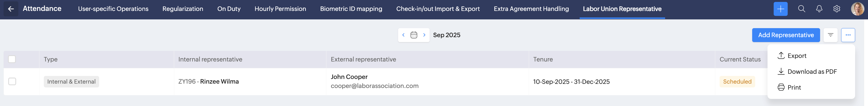Switch to the Regularization tab
This screenshot has height=106, width=868.
tap(183, 9)
